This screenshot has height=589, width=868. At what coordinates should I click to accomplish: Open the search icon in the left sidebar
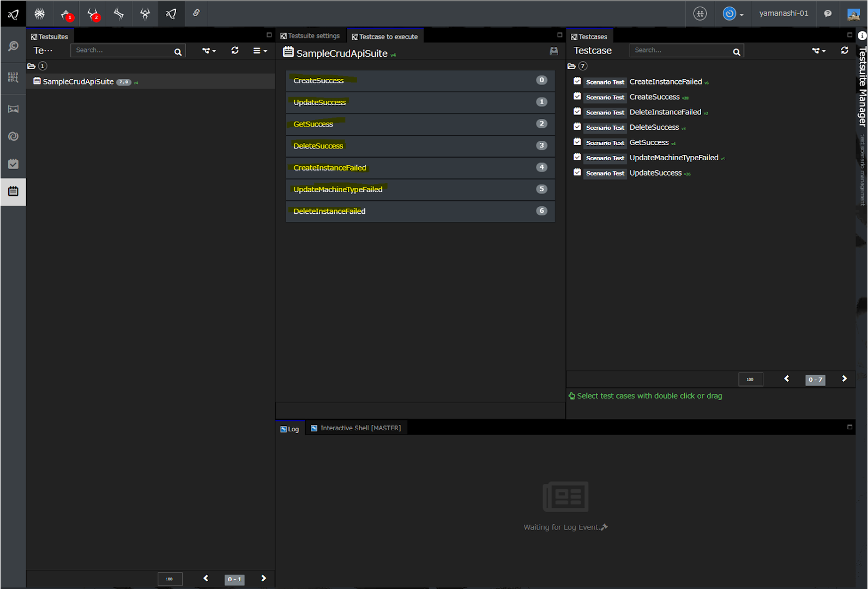click(13, 46)
